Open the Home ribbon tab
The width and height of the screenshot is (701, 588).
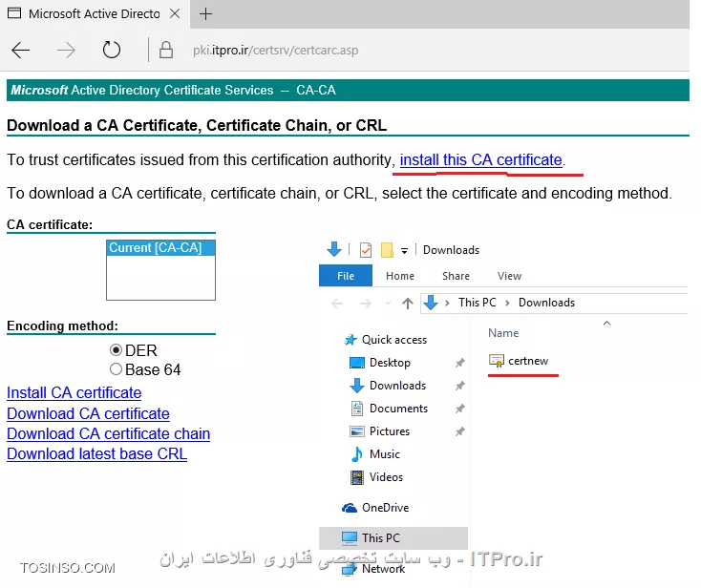(x=400, y=276)
